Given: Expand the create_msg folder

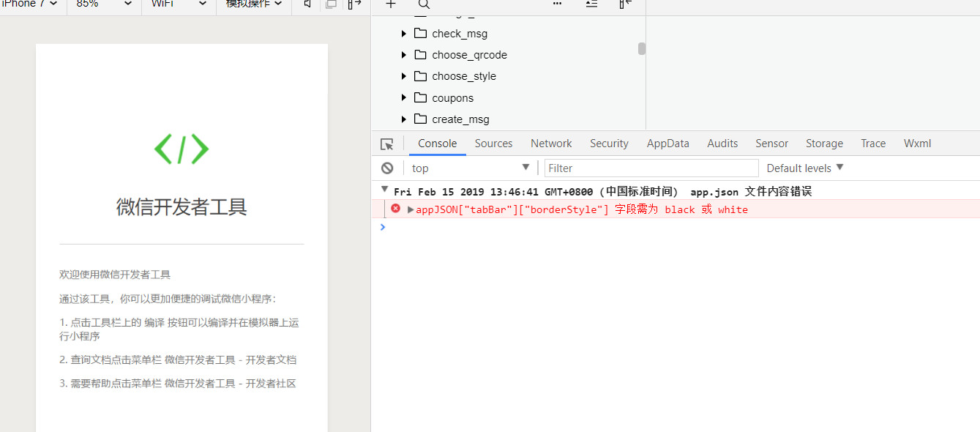Looking at the screenshot, I should pyautogui.click(x=404, y=119).
